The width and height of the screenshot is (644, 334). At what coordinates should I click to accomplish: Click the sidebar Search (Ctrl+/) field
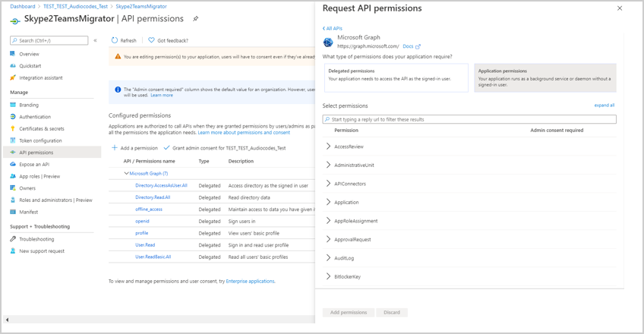click(49, 40)
